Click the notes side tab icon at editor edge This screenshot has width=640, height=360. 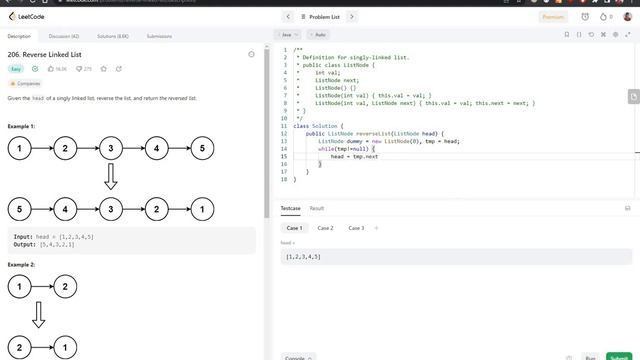[x=633, y=97]
